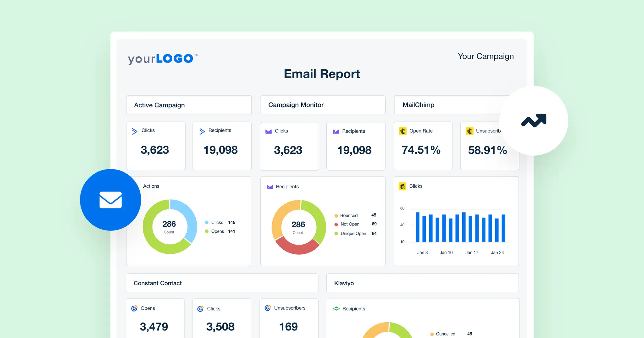644x338 pixels.
Task: Click the yourLOGO brand mark
Action: point(162,58)
